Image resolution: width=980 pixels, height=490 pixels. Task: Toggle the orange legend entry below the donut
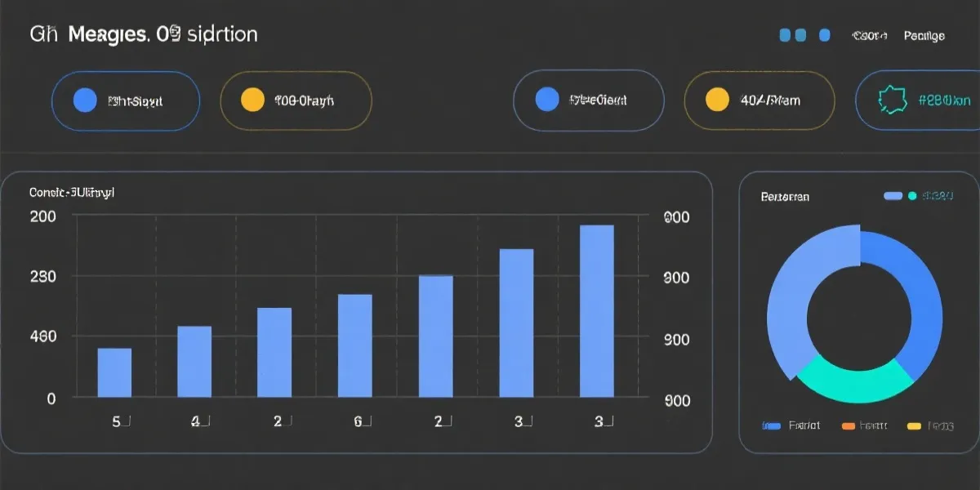tap(847, 425)
